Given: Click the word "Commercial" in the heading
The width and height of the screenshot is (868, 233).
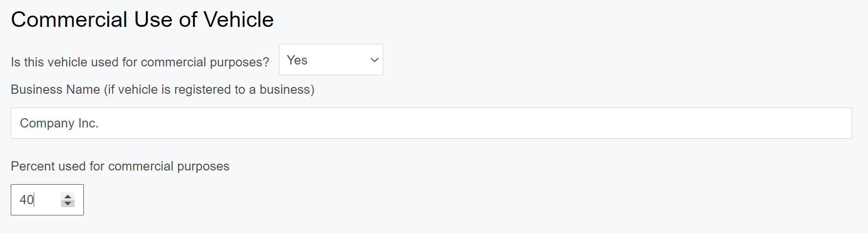Looking at the screenshot, I should click(69, 20).
